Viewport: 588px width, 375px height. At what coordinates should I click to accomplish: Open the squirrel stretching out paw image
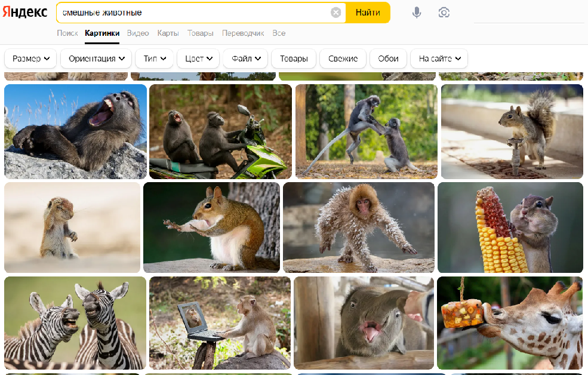click(x=211, y=228)
